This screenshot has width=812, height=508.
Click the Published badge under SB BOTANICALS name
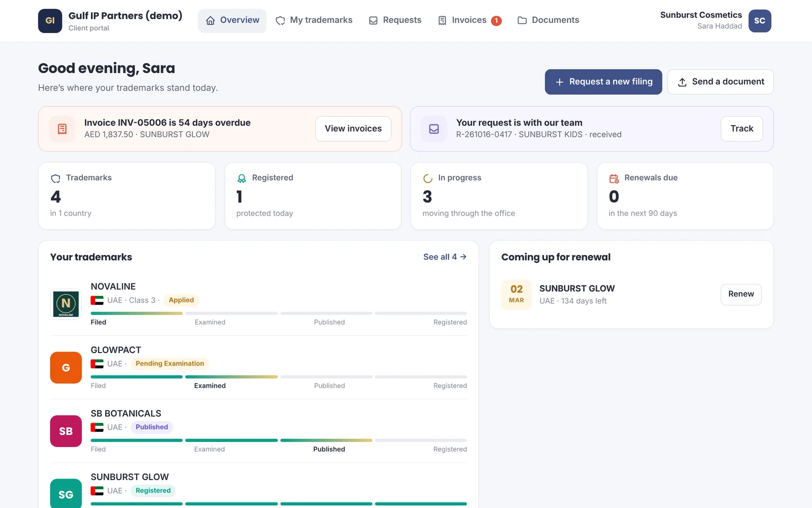152,427
